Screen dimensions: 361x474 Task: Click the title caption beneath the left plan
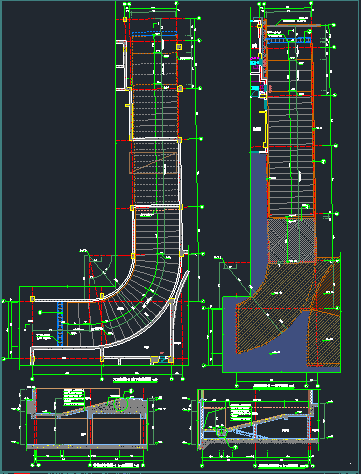point(135,379)
